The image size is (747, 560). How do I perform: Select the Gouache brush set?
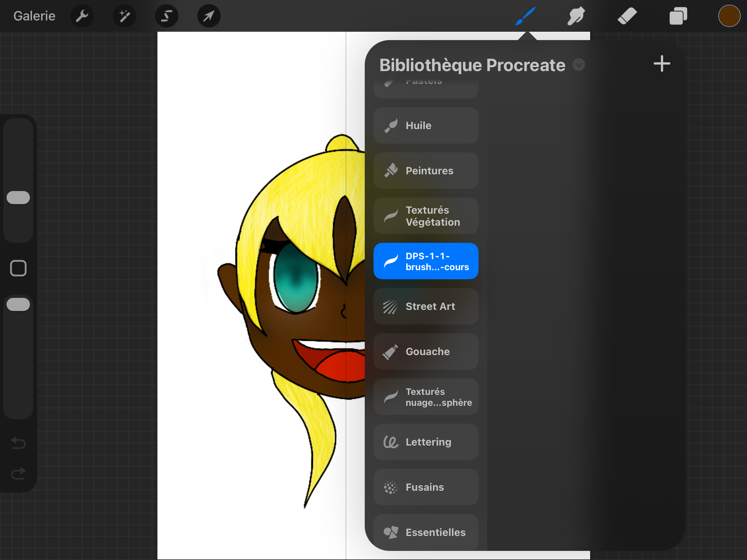point(426,351)
